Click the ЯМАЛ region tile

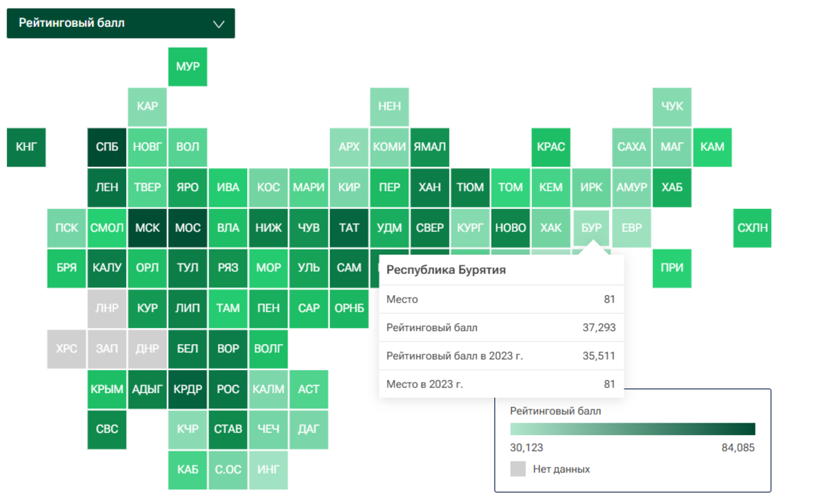pyautogui.click(x=430, y=147)
